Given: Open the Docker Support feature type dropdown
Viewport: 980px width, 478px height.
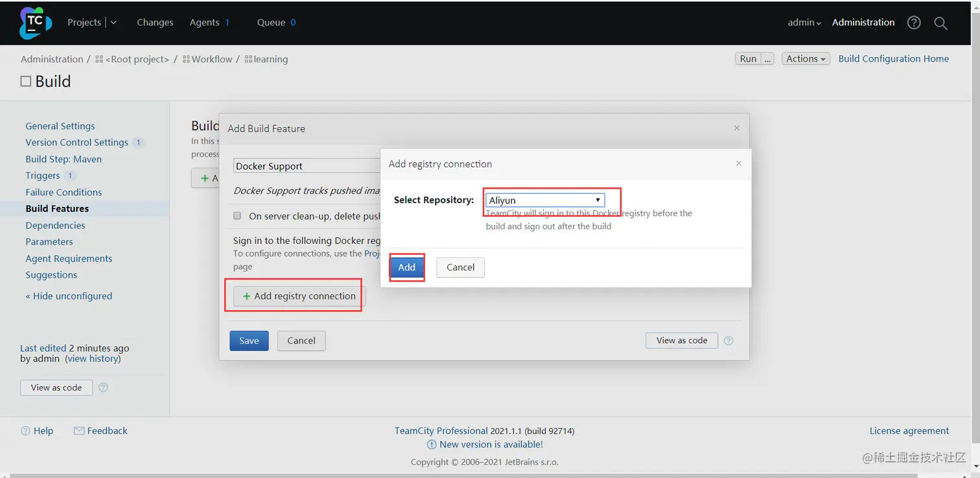Looking at the screenshot, I should [x=307, y=166].
